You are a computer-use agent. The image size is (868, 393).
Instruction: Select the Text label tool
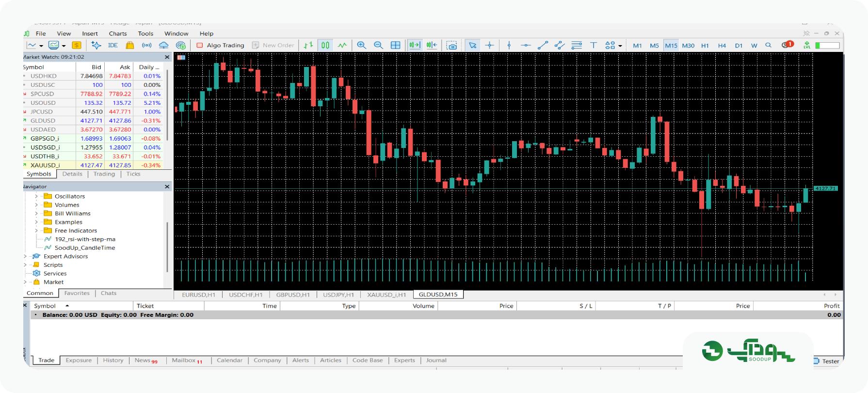pos(593,45)
